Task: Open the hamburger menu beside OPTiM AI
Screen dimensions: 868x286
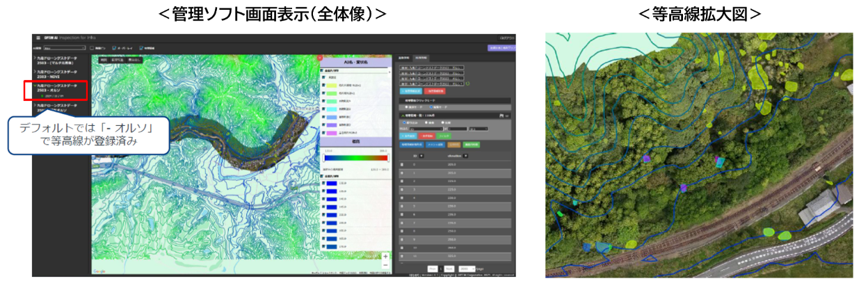Action: coord(38,38)
